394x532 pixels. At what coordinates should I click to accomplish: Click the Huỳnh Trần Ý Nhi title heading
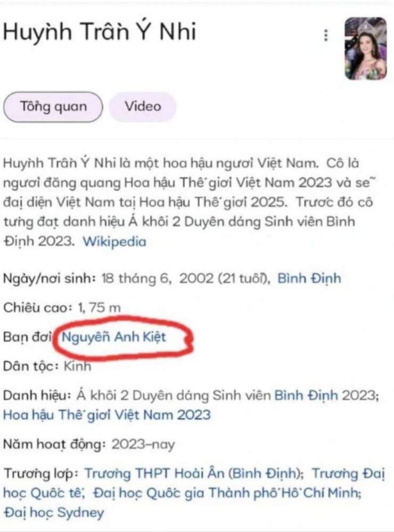(x=100, y=31)
